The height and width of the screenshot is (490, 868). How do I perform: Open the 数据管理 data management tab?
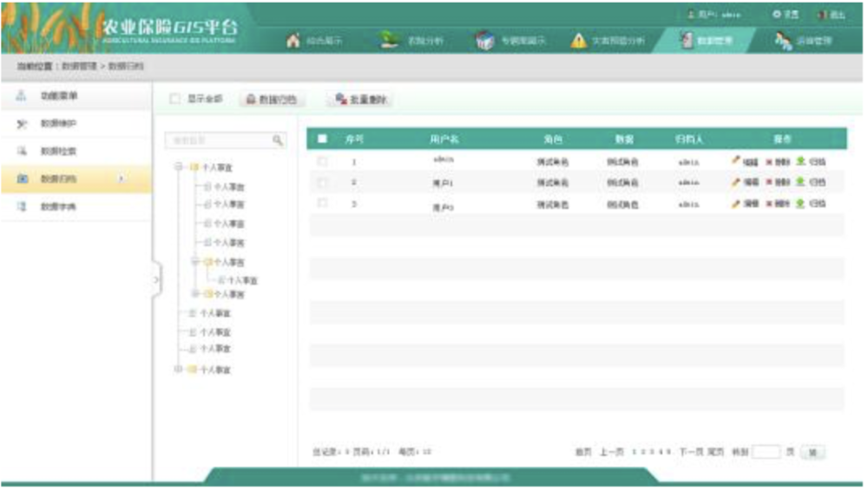click(x=706, y=41)
